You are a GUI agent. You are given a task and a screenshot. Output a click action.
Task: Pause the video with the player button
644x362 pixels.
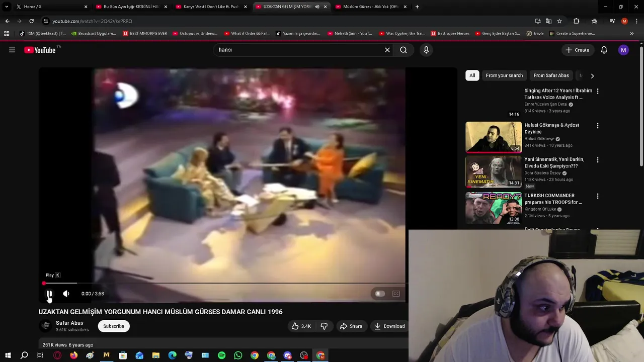[49, 294]
